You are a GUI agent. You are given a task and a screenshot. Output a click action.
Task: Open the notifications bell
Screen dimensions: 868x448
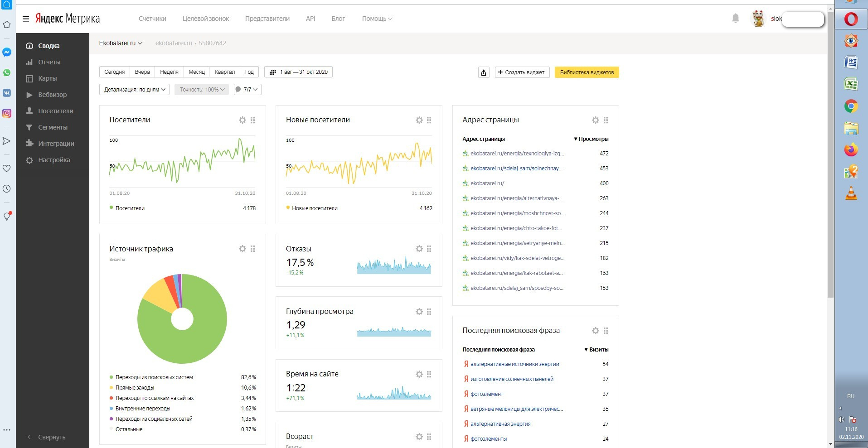(x=736, y=18)
